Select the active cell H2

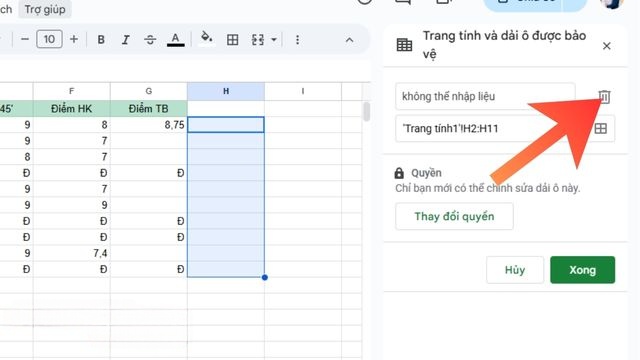point(226,125)
